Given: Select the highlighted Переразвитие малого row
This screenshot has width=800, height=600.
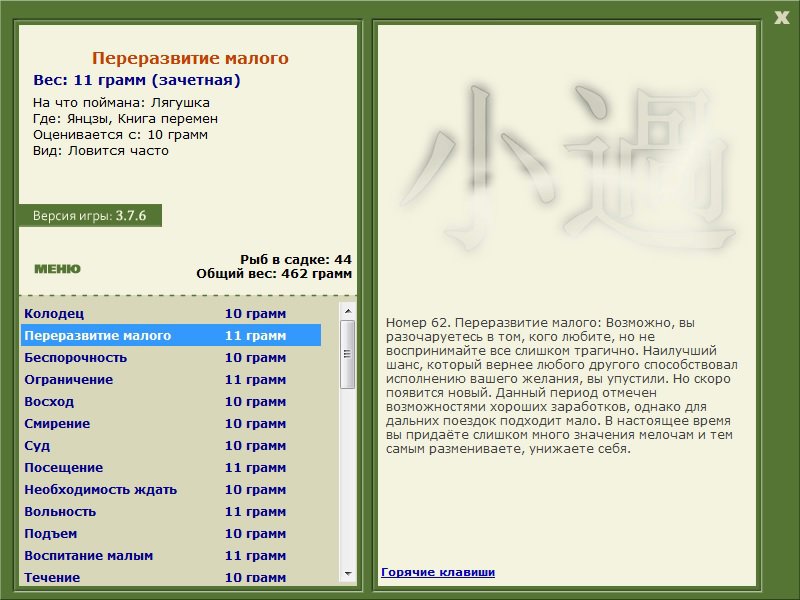Looking at the screenshot, I should (171, 335).
